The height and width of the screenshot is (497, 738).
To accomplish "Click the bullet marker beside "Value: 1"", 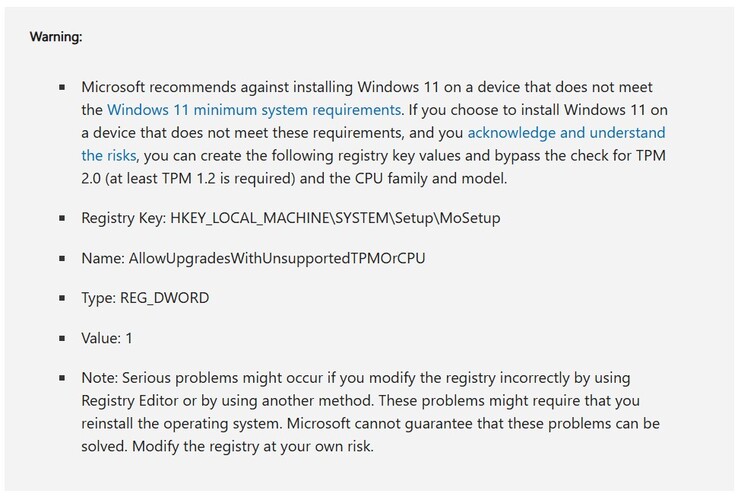I will pos(62,339).
